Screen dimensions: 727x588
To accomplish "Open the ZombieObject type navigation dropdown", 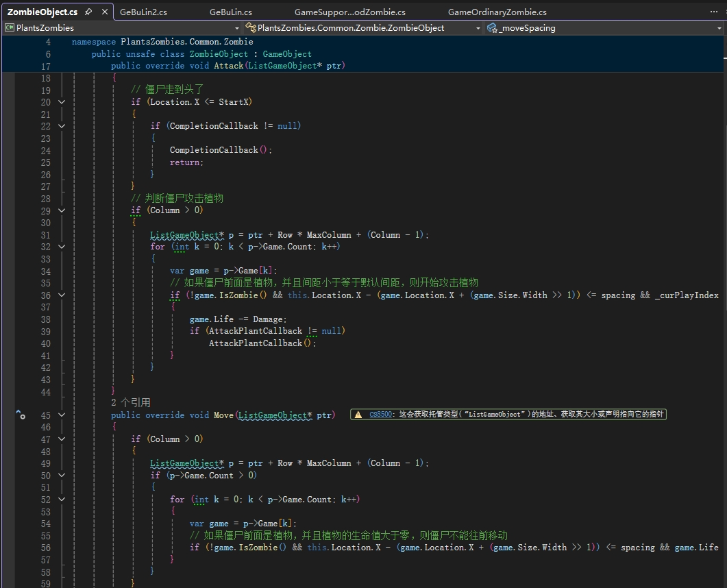I will [x=478, y=28].
